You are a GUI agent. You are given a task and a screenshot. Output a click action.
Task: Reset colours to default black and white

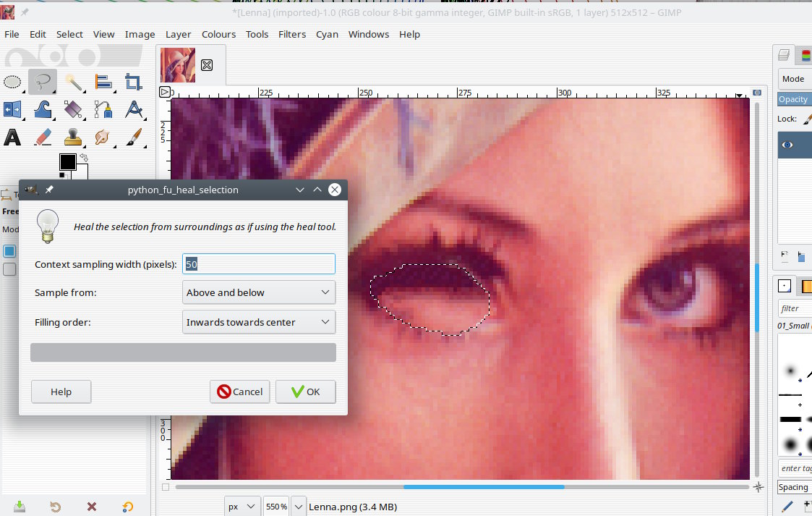[63, 176]
